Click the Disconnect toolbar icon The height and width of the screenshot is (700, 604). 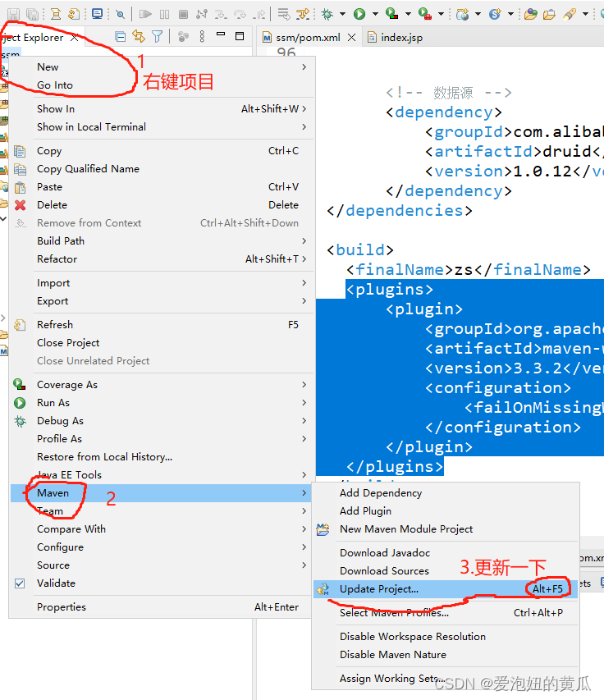(202, 14)
